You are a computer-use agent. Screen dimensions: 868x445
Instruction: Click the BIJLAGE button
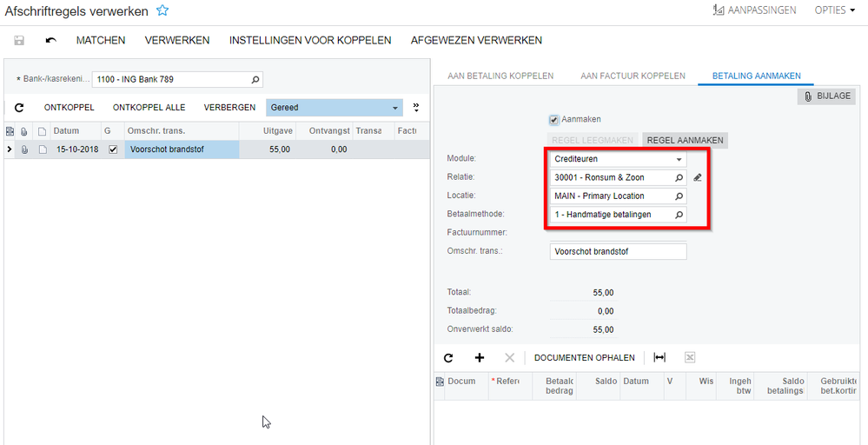point(827,96)
